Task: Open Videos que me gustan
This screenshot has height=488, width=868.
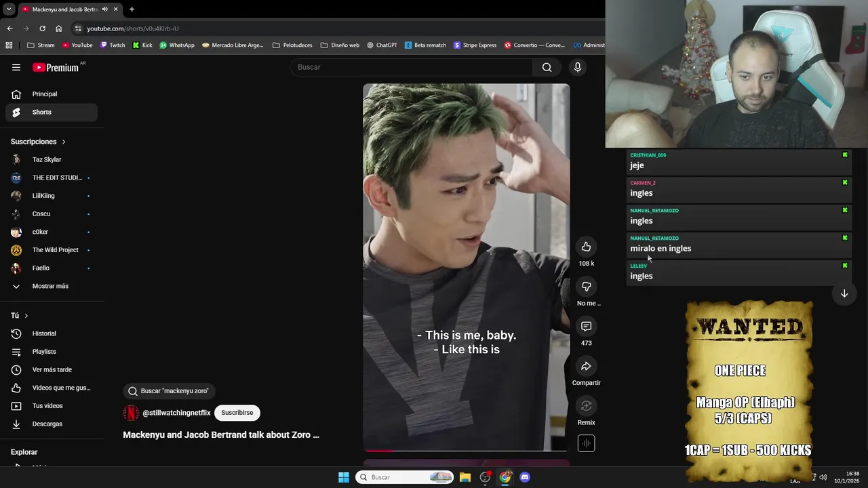Action: point(52,388)
